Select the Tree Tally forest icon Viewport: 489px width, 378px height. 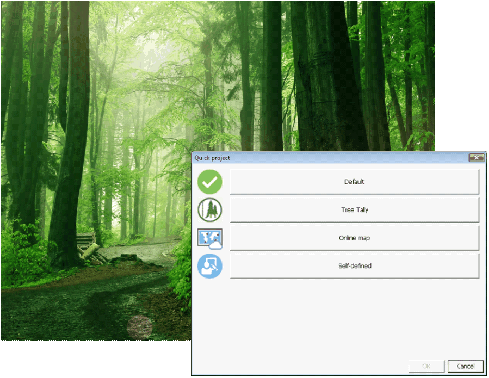pos(210,210)
